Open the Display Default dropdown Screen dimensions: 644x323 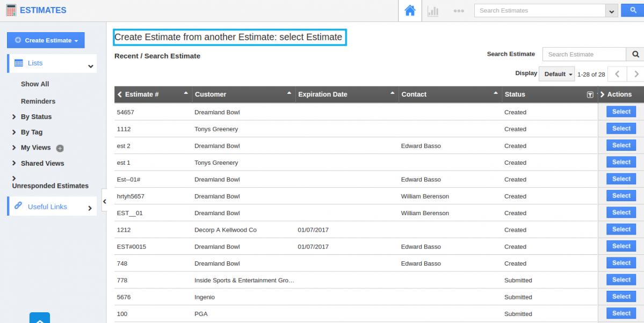point(556,74)
